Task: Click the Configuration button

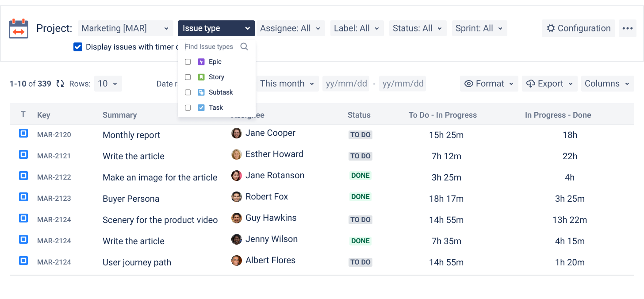Action: (578, 28)
